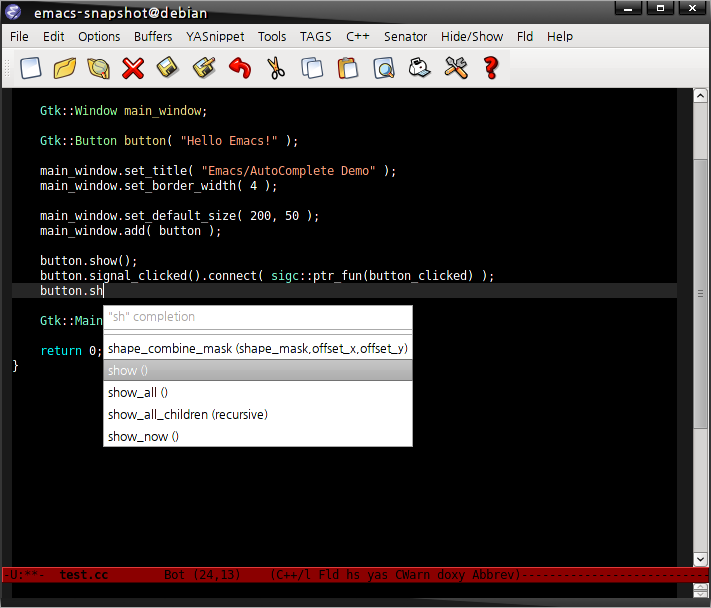
Task: Click the scrollbar down arrow
Action: click(x=700, y=559)
